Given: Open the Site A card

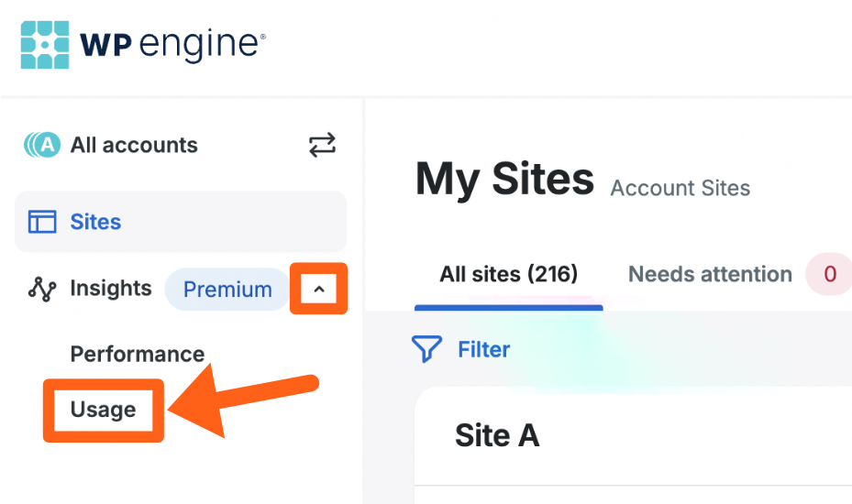Looking at the screenshot, I should 497,435.
